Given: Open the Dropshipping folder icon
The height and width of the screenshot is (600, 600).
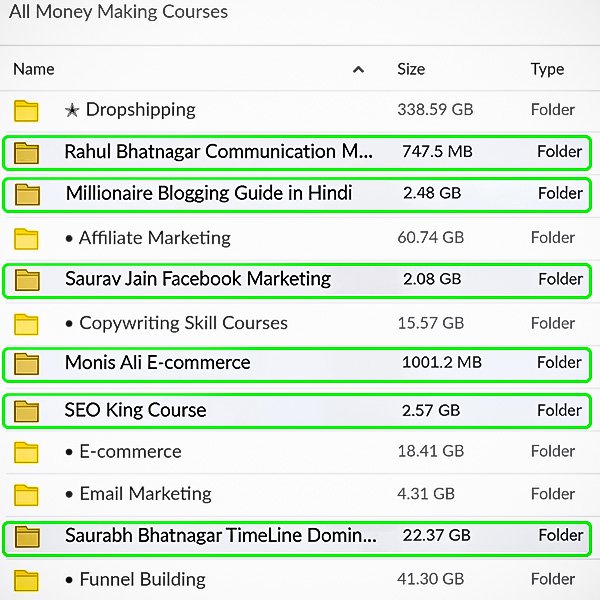Looking at the screenshot, I should click(26, 111).
